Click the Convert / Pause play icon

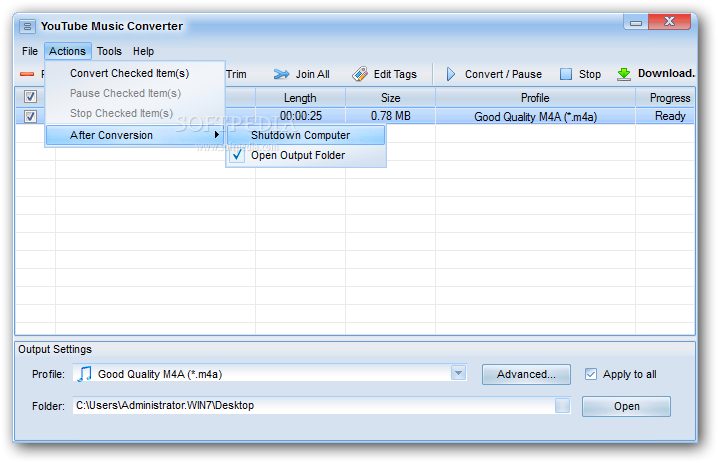coord(451,74)
